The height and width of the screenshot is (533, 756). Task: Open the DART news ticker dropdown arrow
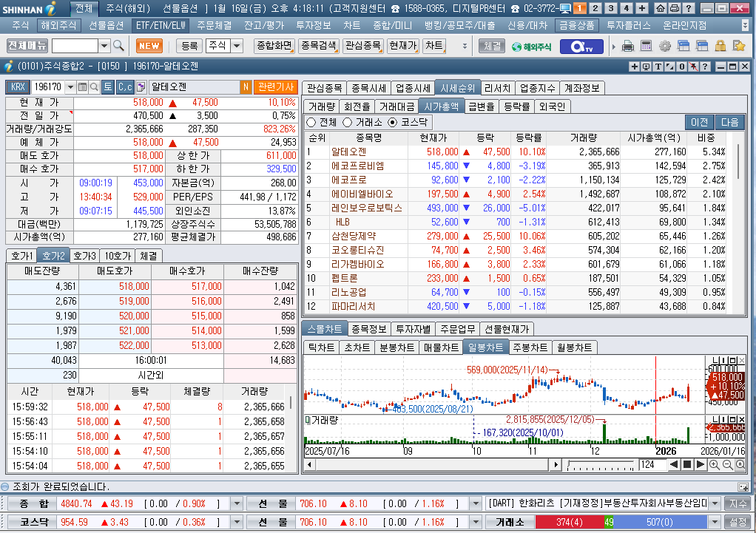[x=715, y=503]
